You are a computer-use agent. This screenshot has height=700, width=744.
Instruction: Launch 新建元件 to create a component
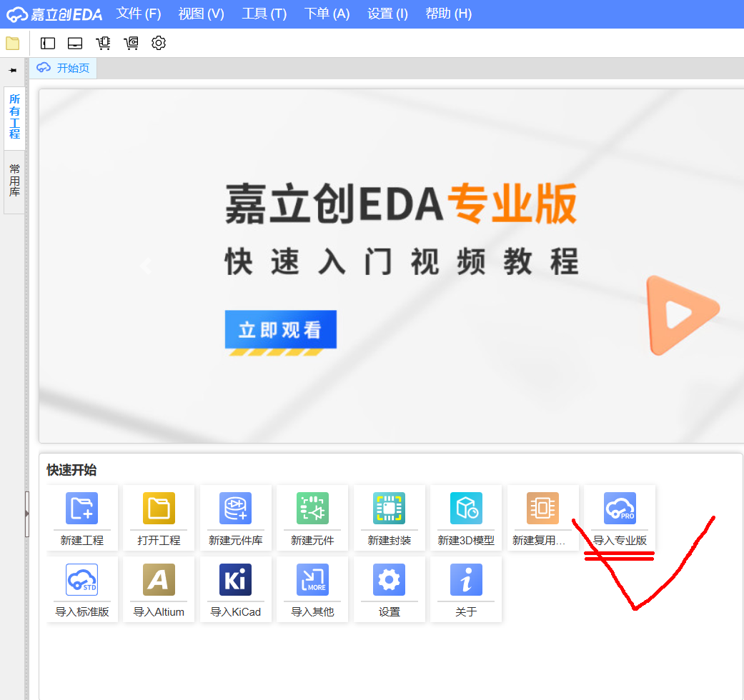(312, 518)
